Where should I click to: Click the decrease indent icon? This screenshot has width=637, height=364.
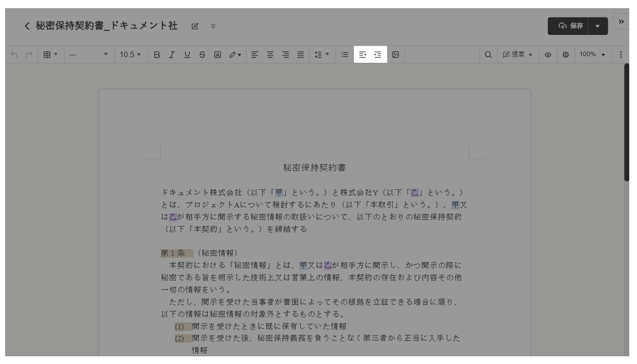coord(363,54)
